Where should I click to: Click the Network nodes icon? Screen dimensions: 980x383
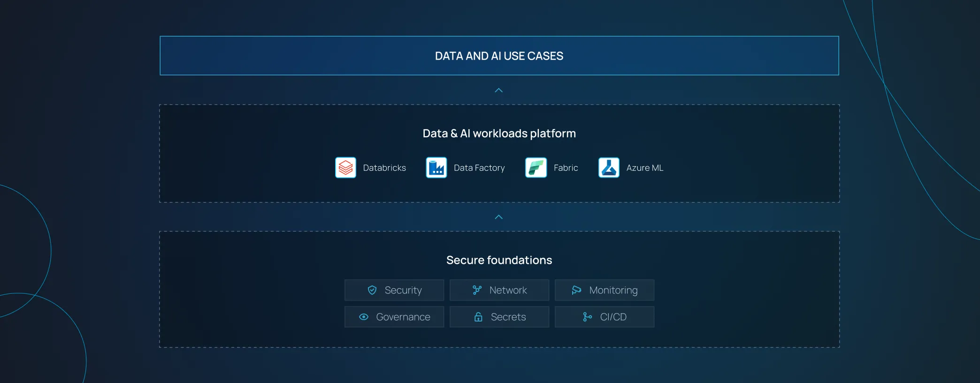[477, 290]
